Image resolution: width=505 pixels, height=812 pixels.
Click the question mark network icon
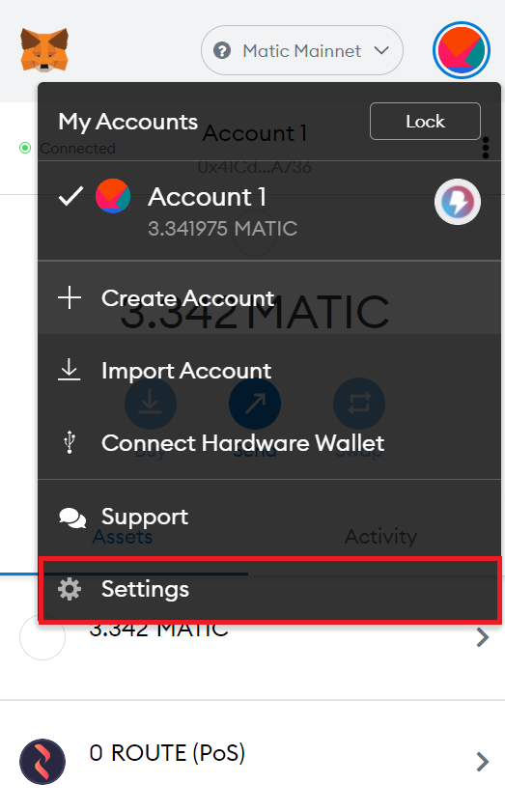click(x=222, y=51)
